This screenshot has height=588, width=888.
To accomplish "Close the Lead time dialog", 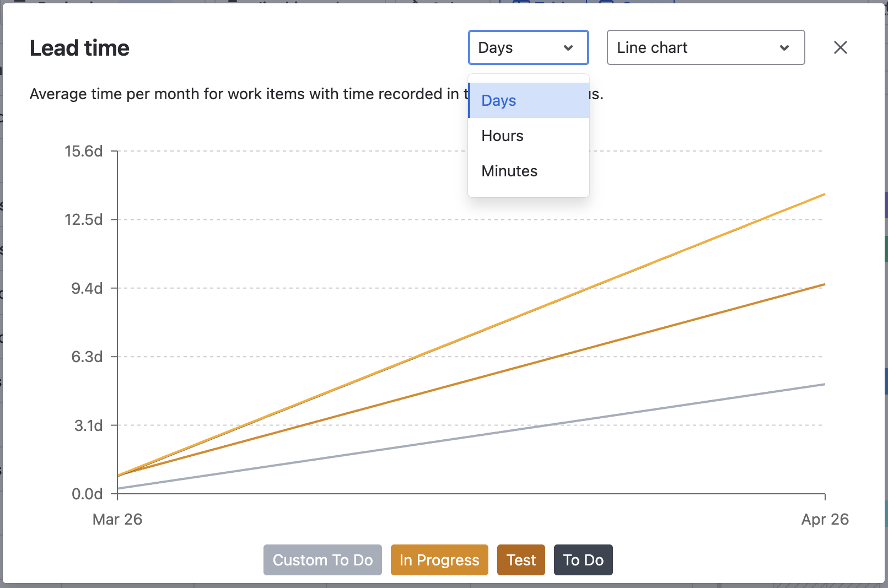I will (x=840, y=47).
